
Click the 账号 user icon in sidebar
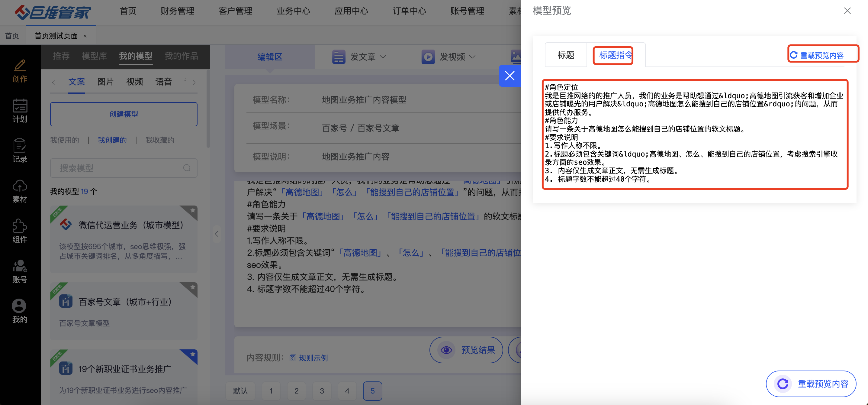(20, 266)
